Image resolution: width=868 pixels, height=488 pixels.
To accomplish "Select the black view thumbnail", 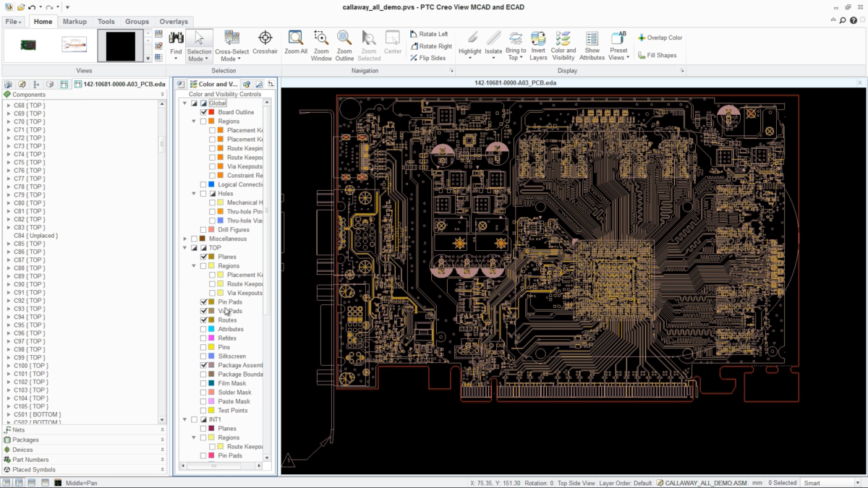I will pyautogui.click(x=119, y=46).
